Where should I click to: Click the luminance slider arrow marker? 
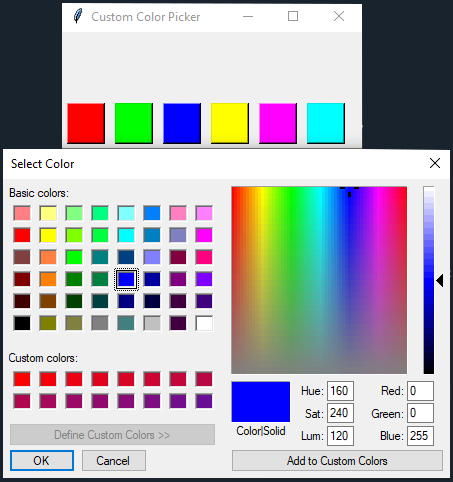pos(440,281)
